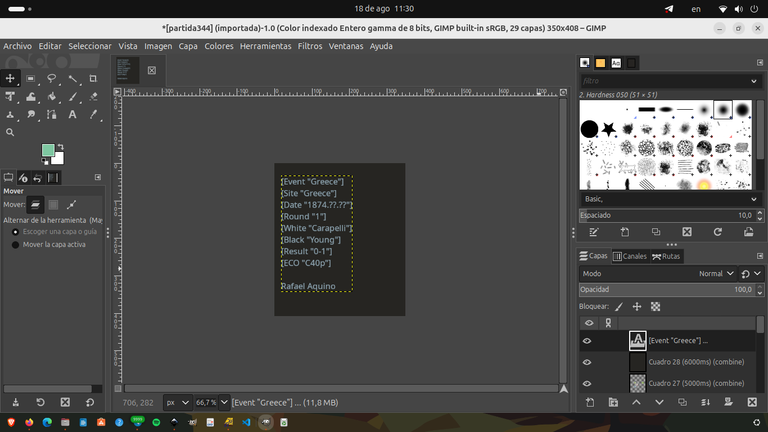Lower the selected layer one step
Image resolution: width=768 pixels, height=432 pixels.
point(659,403)
